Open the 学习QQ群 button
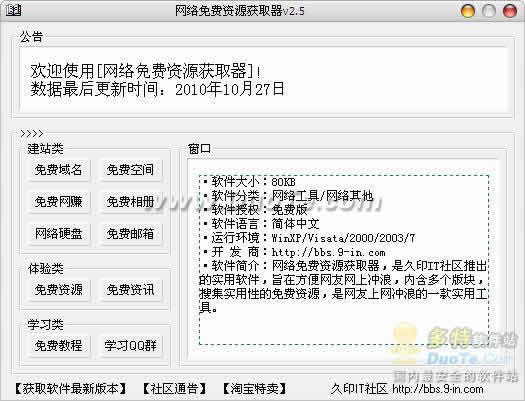 [x=131, y=345]
